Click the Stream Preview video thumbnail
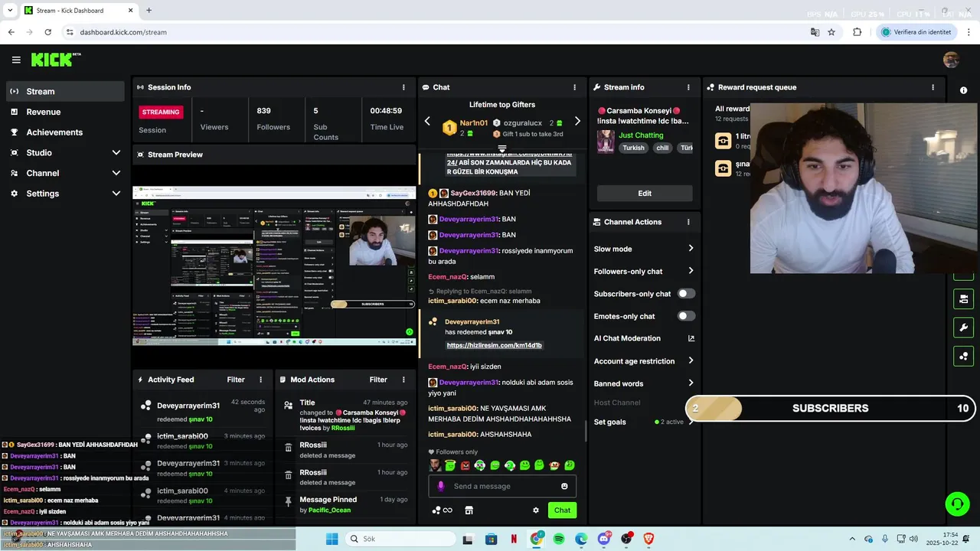980x551 pixels. (x=274, y=266)
